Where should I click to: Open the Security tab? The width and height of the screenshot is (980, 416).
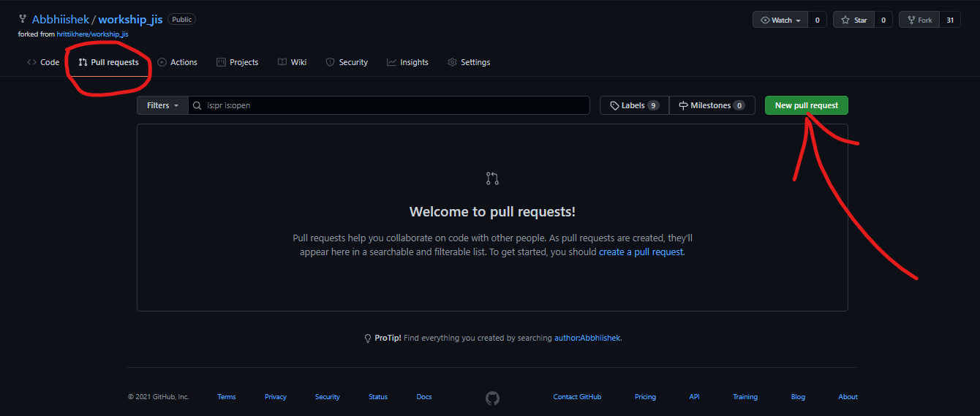pyautogui.click(x=347, y=62)
